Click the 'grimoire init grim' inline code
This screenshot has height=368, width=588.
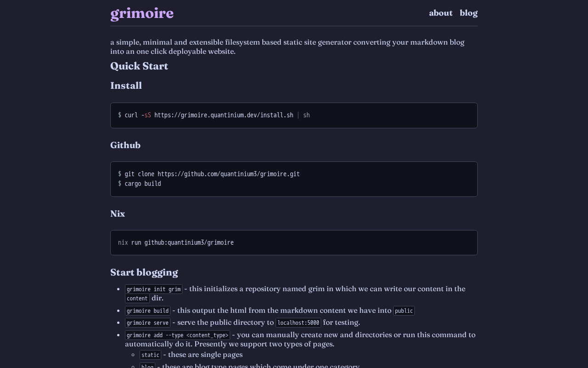tap(153, 289)
